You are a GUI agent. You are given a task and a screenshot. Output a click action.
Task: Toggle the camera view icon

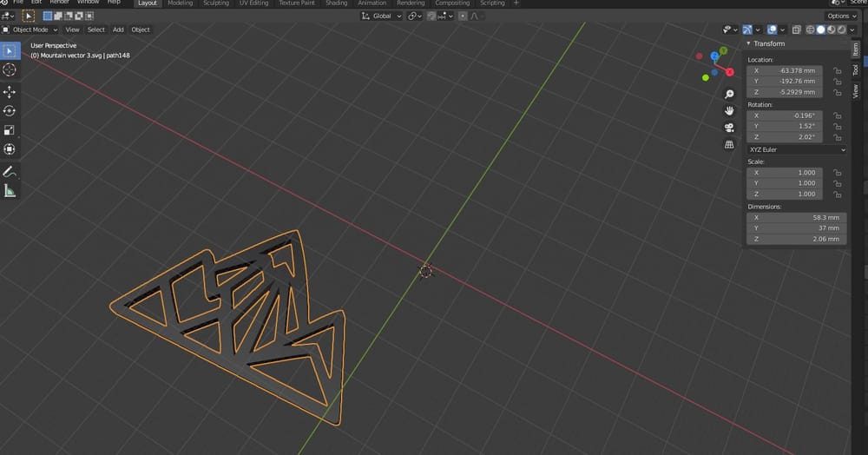(729, 128)
